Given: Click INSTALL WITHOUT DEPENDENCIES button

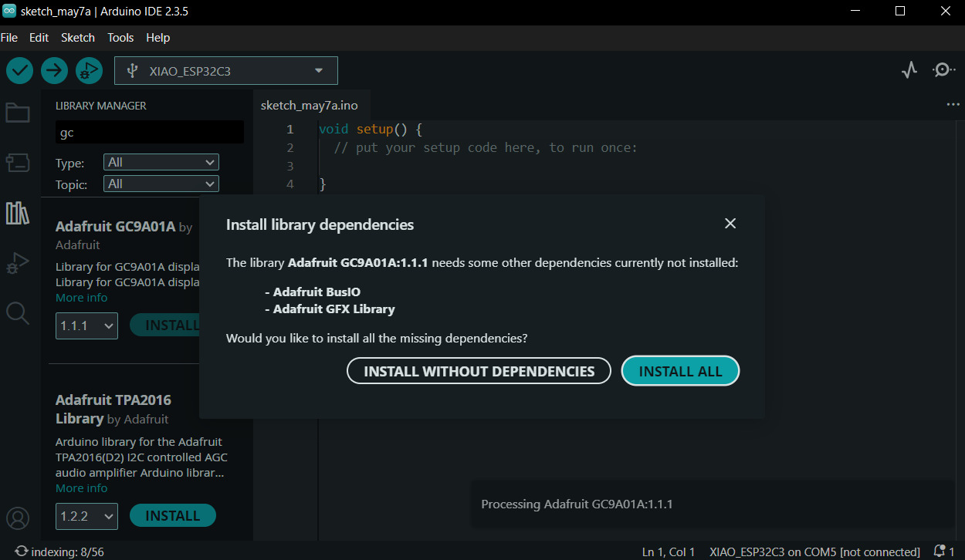Looking at the screenshot, I should pos(479,371).
